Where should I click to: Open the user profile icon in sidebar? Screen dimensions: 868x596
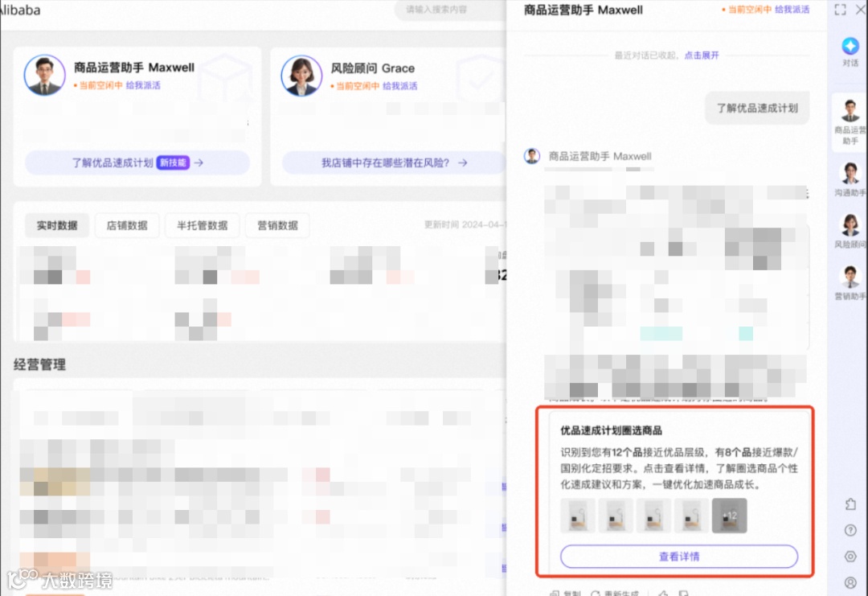pos(851,582)
